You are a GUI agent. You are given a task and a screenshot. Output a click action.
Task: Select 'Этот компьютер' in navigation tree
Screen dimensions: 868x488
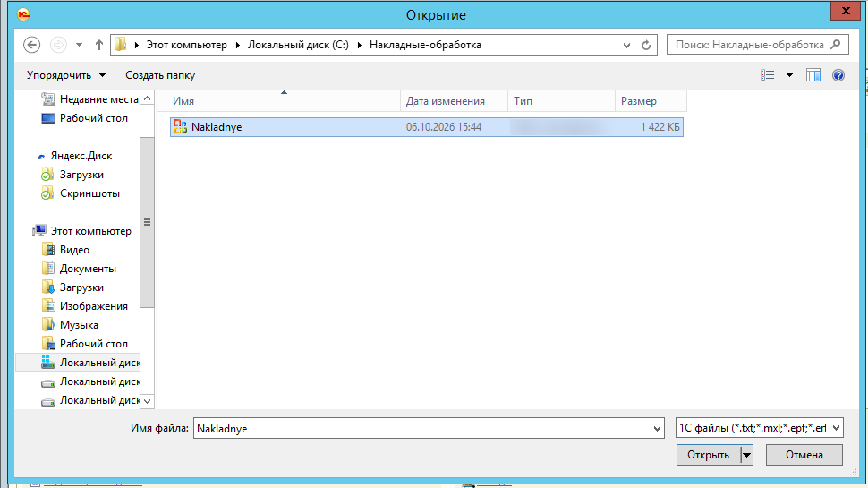click(x=90, y=231)
